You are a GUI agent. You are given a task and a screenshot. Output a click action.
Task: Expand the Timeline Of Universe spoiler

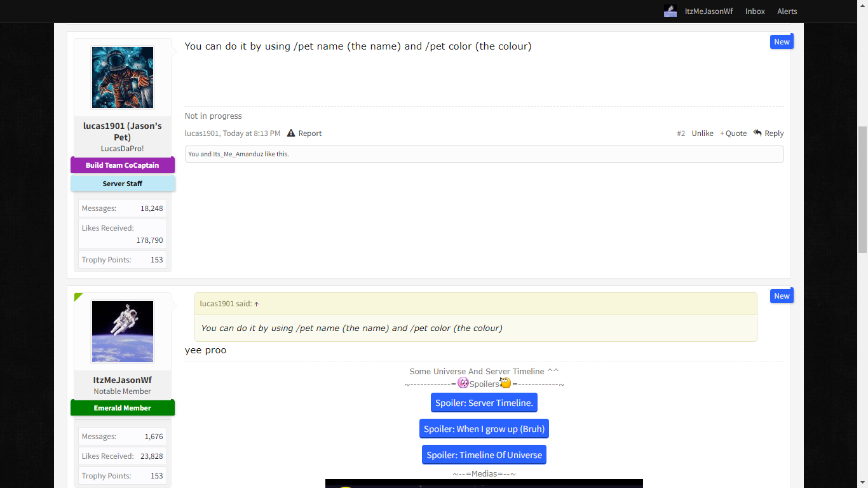(484, 455)
